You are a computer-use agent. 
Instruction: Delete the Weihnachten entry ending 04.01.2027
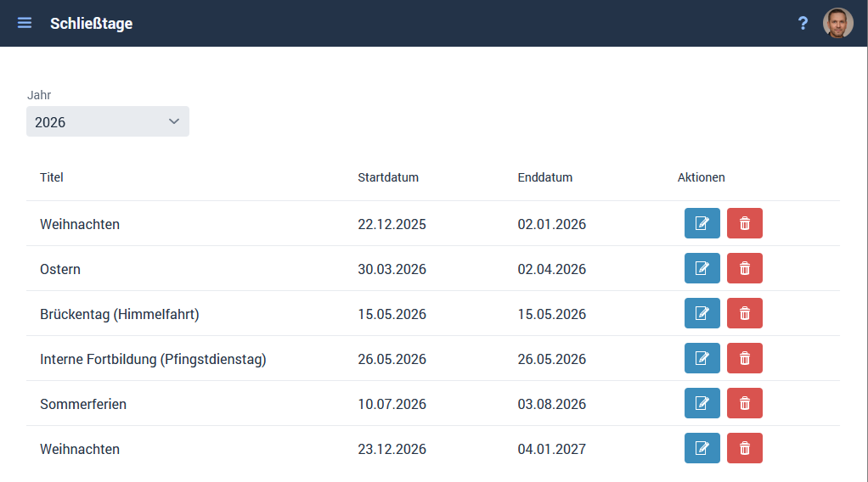coord(745,448)
